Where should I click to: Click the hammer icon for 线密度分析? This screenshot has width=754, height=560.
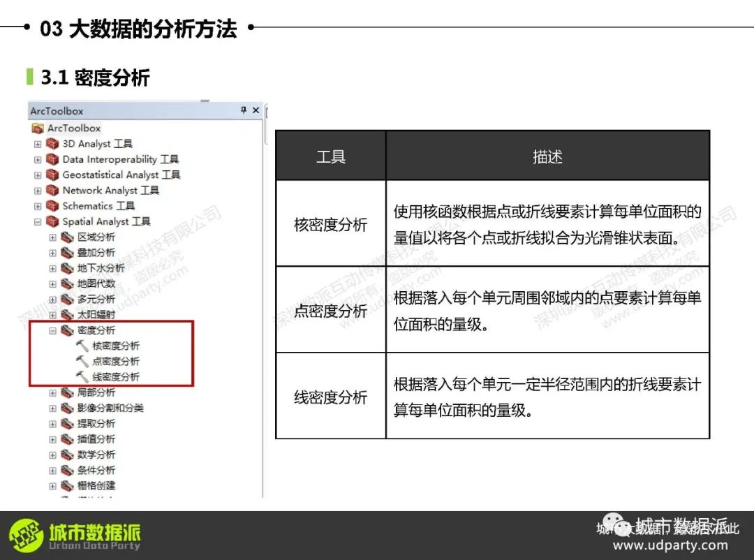click(82, 376)
